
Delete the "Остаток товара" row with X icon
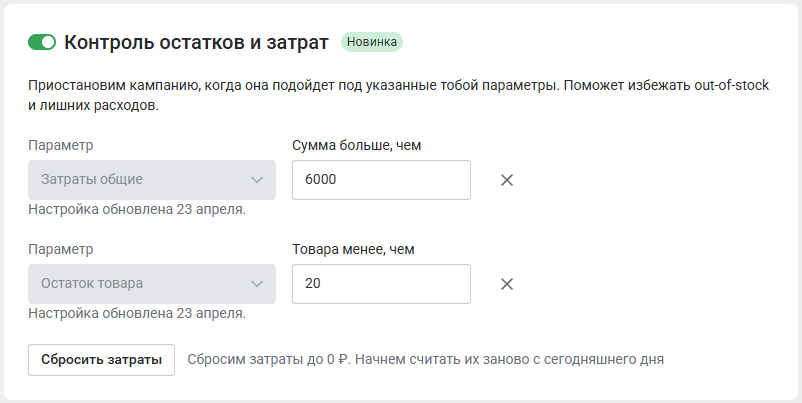click(x=507, y=283)
